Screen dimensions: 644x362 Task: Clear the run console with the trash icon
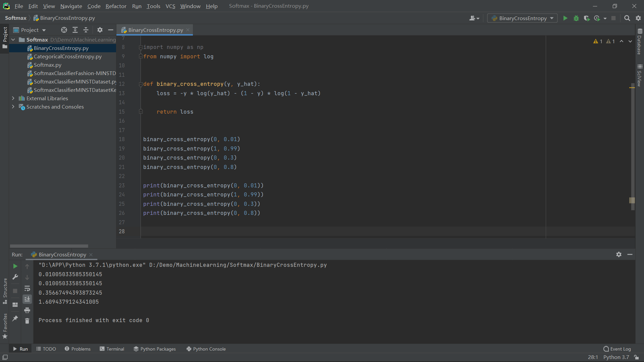(x=27, y=321)
